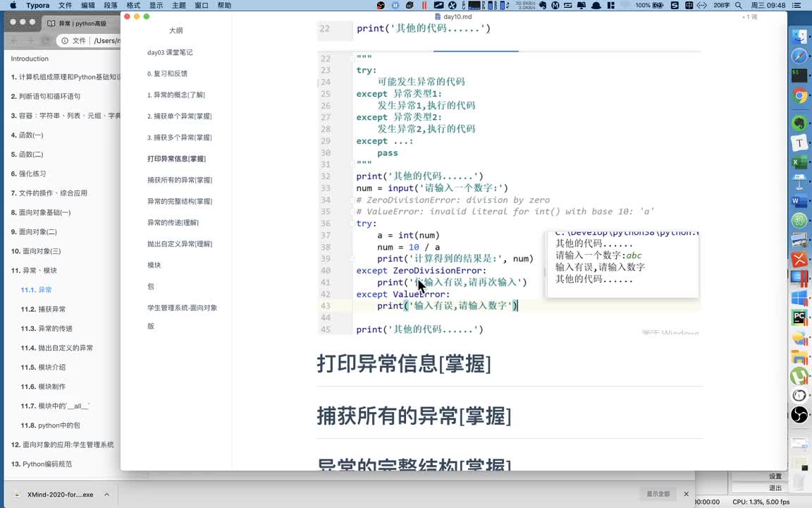This screenshot has width=812, height=508.
Task: Select outline item 模块
Action: [x=154, y=265]
